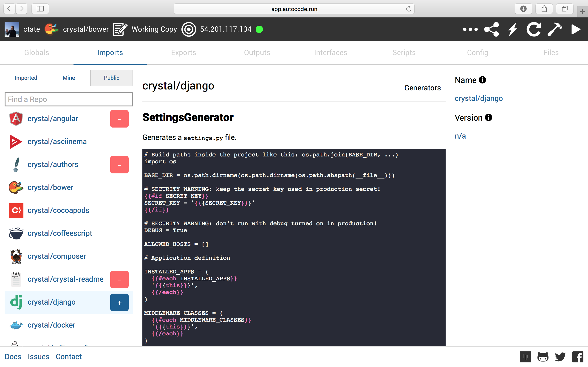Click the Working Copy edit icon
The width and height of the screenshot is (588, 367).
tap(120, 29)
